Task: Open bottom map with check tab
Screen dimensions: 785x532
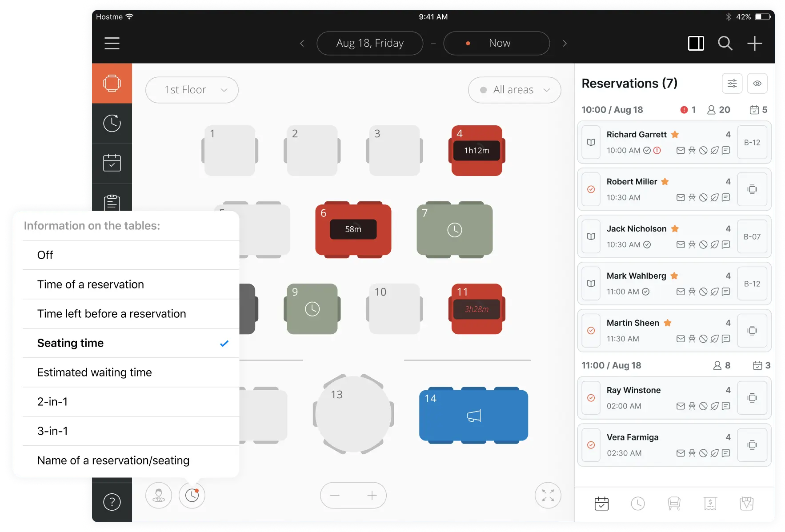Action: point(747,504)
